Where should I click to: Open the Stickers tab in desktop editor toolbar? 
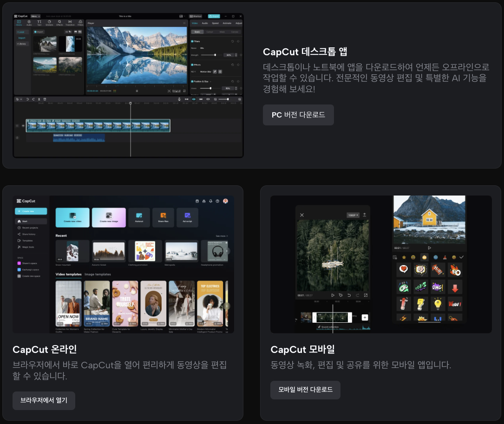click(49, 23)
